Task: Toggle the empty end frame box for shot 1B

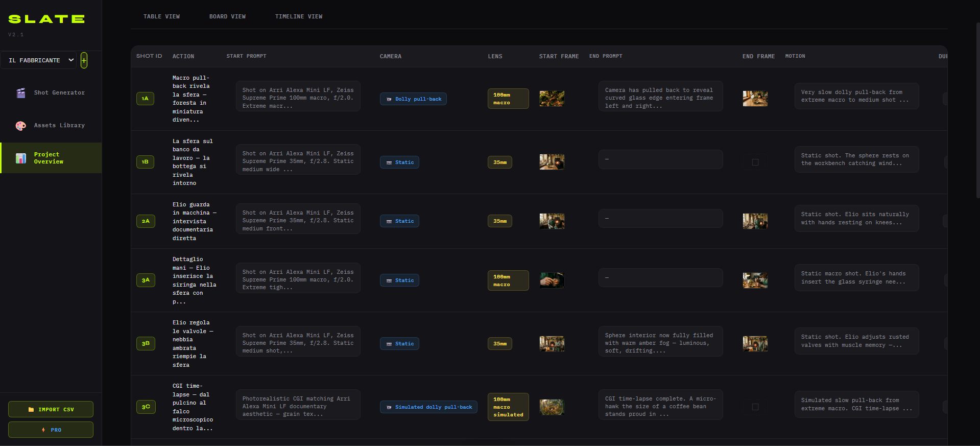Action: coord(755,162)
